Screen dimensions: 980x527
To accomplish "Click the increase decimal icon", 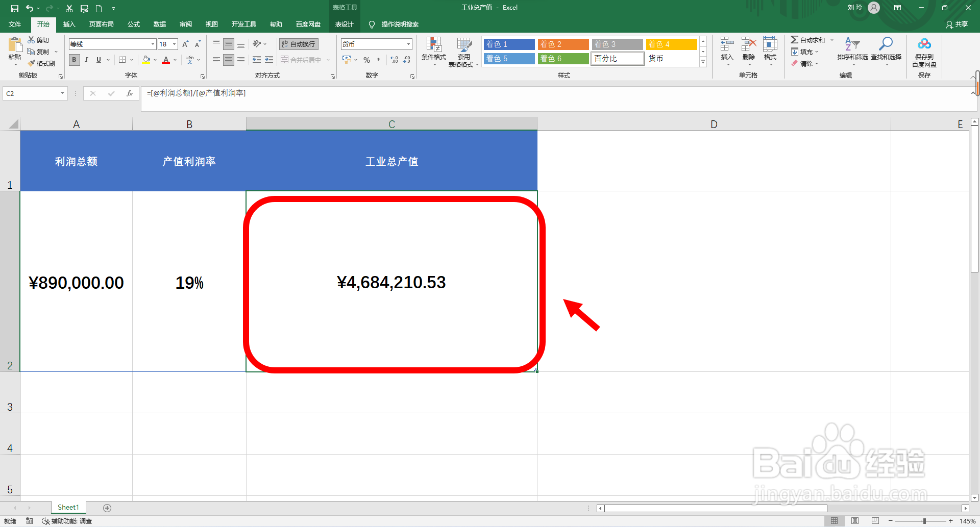I will [395, 60].
